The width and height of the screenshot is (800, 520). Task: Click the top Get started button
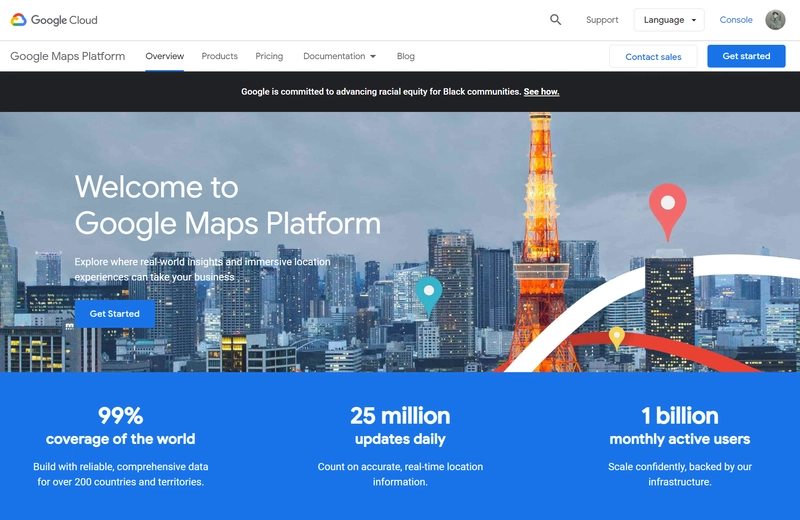click(746, 56)
